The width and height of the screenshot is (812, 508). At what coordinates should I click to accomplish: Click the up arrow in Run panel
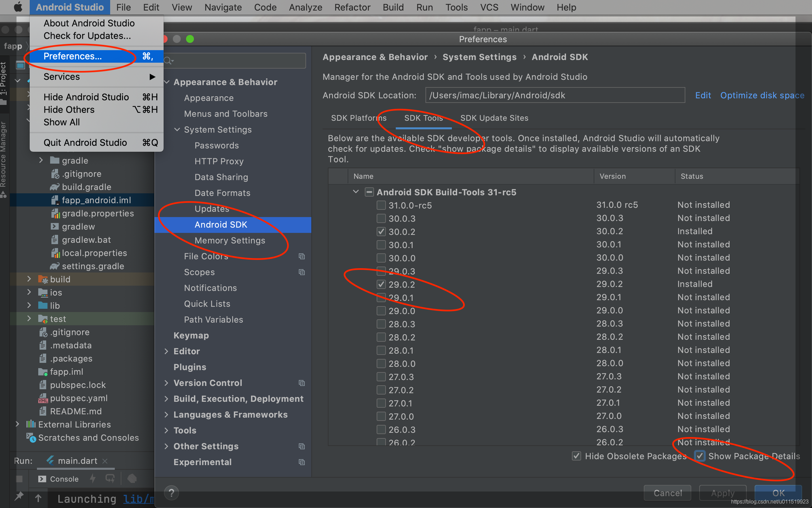coord(38,498)
